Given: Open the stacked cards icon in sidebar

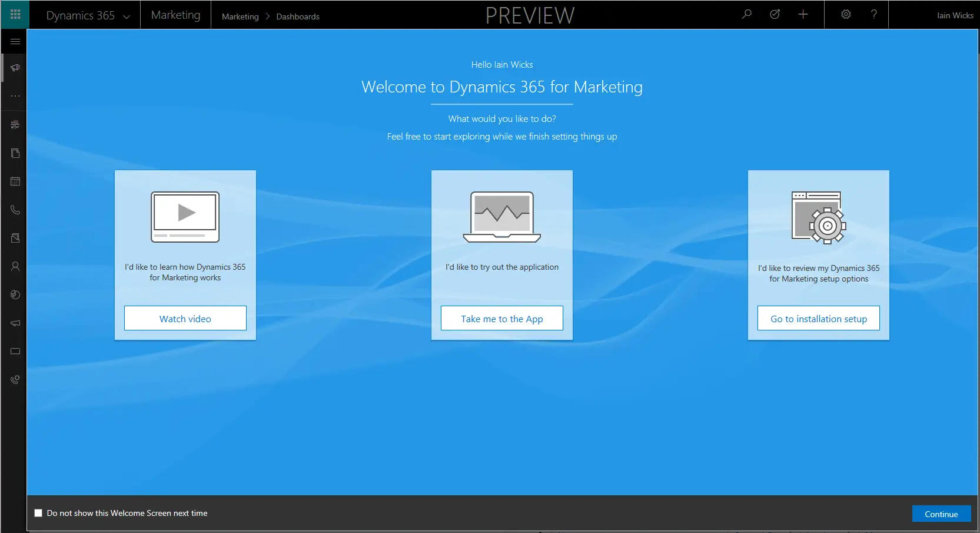Looking at the screenshot, I should click(15, 238).
